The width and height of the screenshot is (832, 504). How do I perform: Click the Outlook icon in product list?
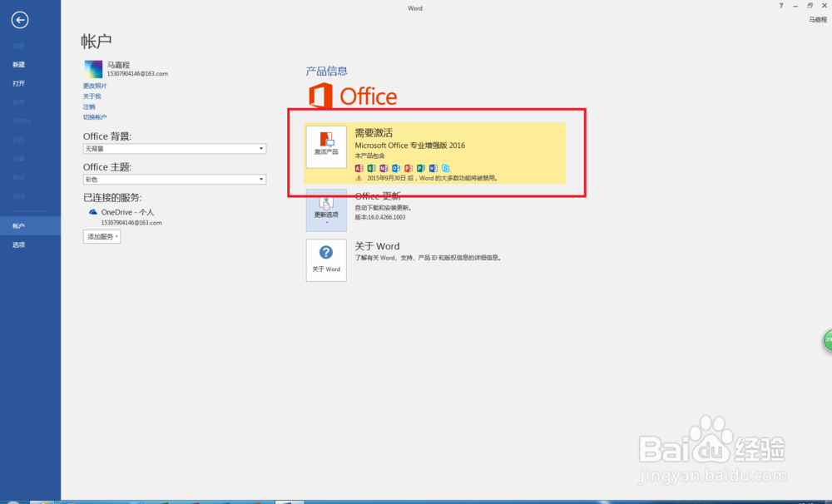(397, 168)
